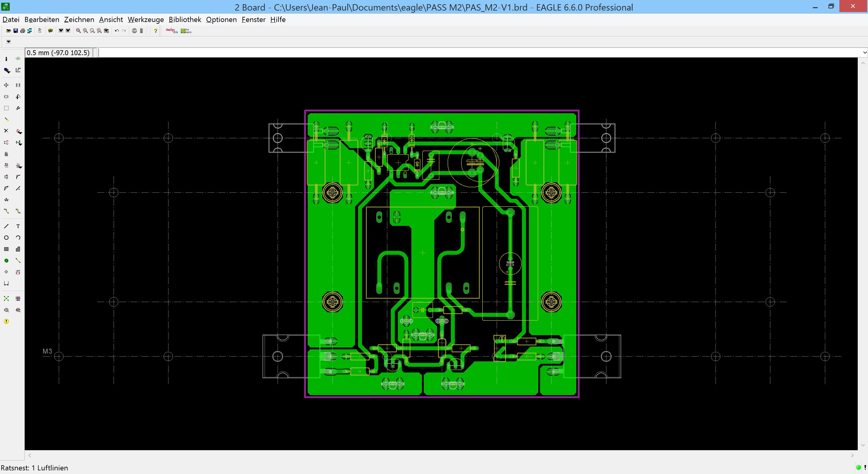Select the Arc tool
868x474 pixels.
(18, 238)
